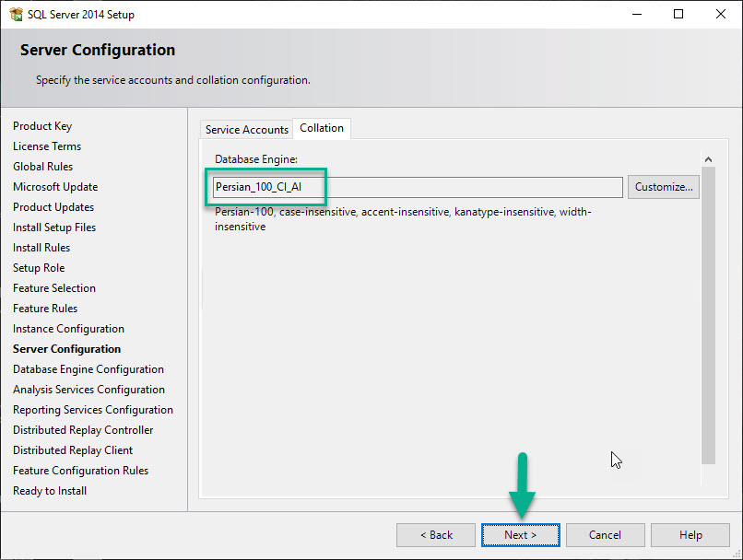The height and width of the screenshot is (560, 743).
Task: Close the SQL Server 2014 Setup window
Action: 720,14
